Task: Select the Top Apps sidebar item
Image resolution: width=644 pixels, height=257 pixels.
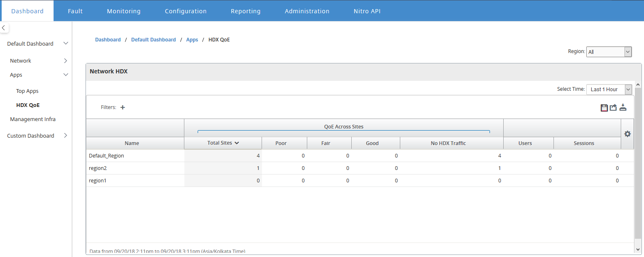Action: pos(27,91)
